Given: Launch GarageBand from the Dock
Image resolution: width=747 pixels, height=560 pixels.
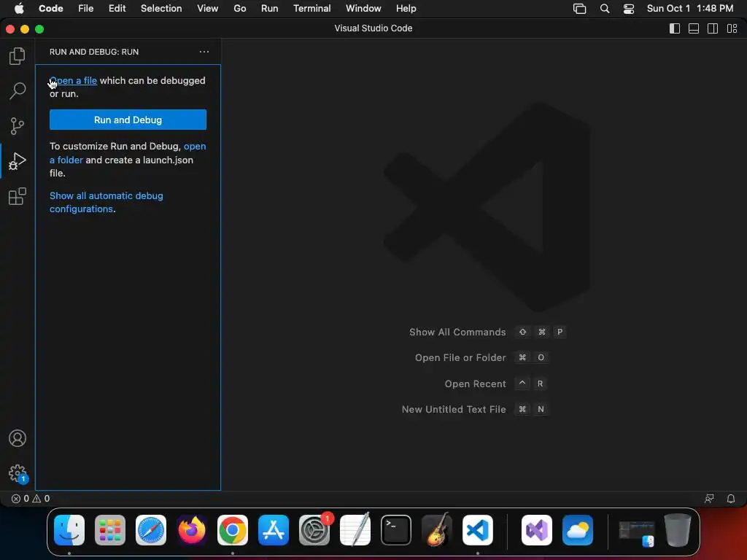Looking at the screenshot, I should (x=437, y=530).
